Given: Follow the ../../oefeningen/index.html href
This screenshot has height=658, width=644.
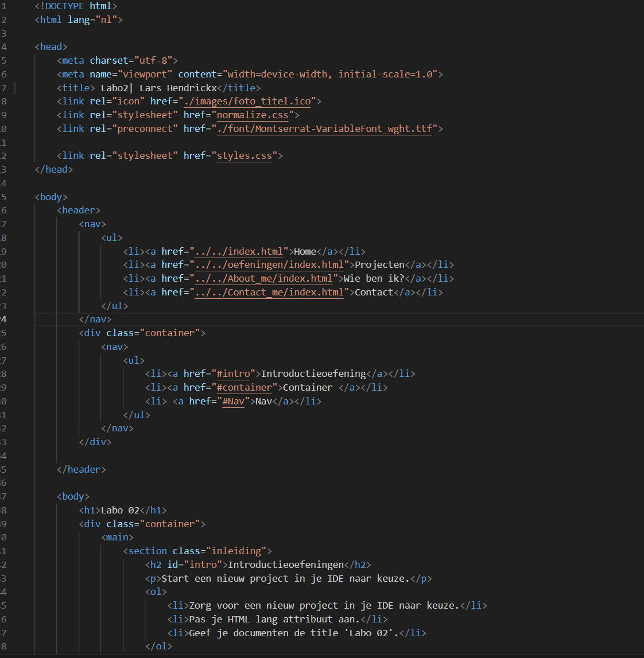Looking at the screenshot, I should pyautogui.click(x=269, y=265).
